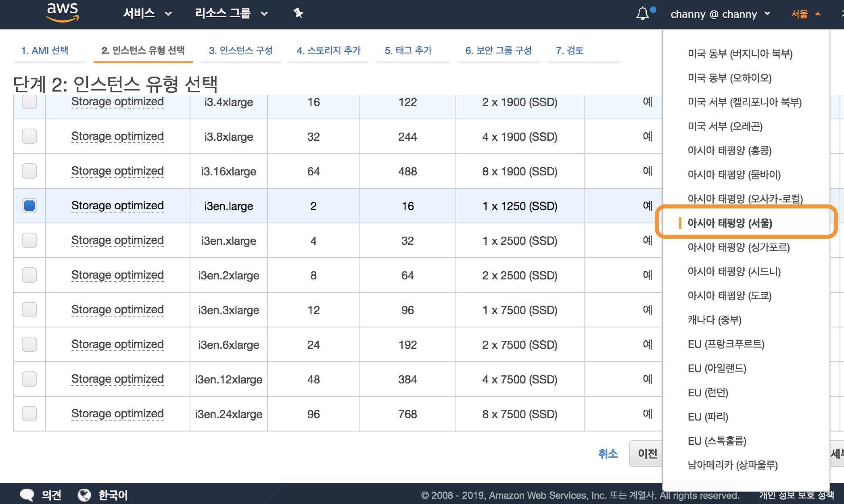Screen dimensions: 844x504
Task: Select the i3.16xlarge row checkbox
Action: click(29, 171)
